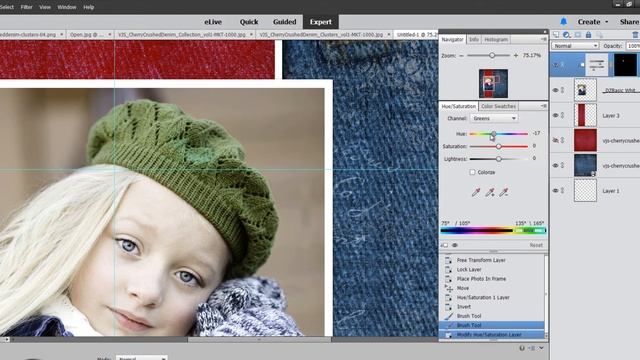
Task: Click the lock transparent pixels icon
Action: pyautogui.click(x=599, y=35)
